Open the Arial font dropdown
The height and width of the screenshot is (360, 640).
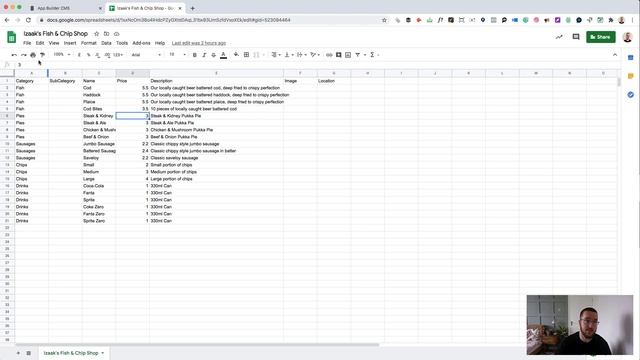[146, 55]
